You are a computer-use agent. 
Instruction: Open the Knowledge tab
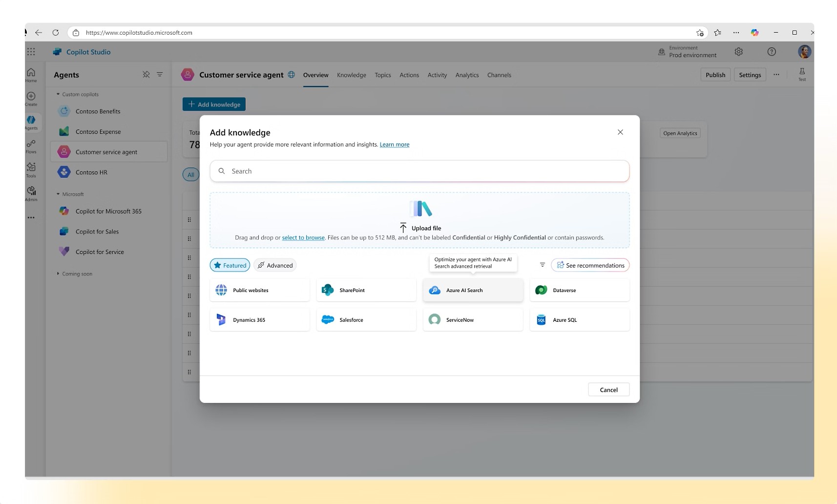click(351, 75)
